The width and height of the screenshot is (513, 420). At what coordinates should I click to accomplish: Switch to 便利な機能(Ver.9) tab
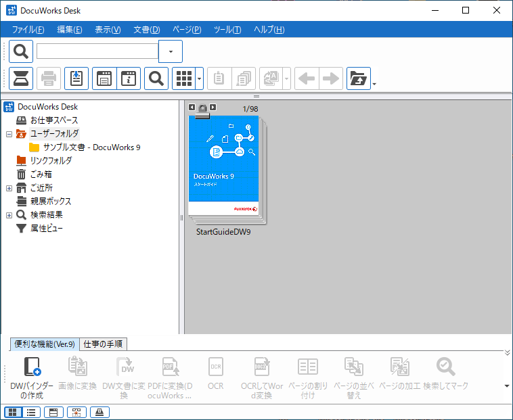point(45,344)
